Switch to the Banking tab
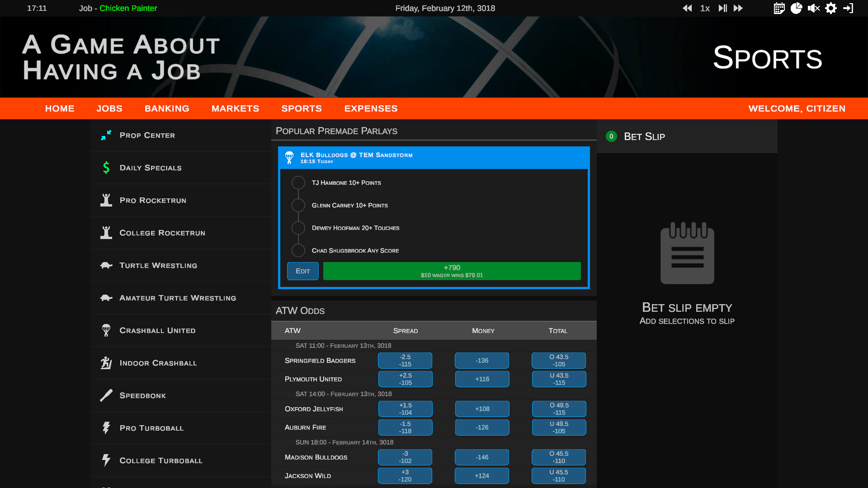Viewport: 868px width, 488px height. click(x=167, y=108)
